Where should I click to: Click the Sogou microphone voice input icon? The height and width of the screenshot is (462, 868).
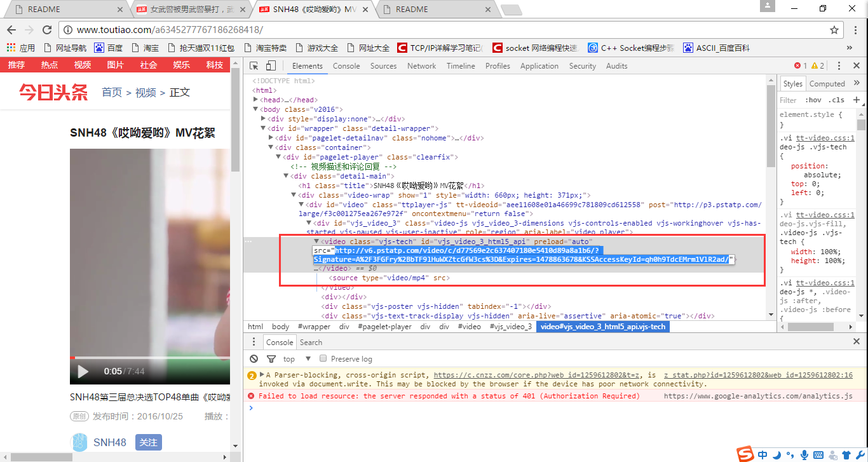coord(804,454)
